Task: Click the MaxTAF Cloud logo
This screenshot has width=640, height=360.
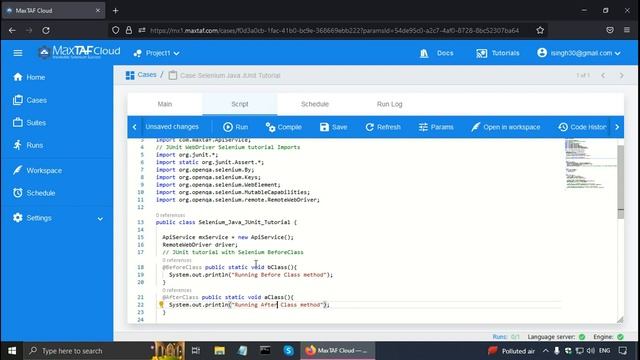Action: tap(79, 52)
